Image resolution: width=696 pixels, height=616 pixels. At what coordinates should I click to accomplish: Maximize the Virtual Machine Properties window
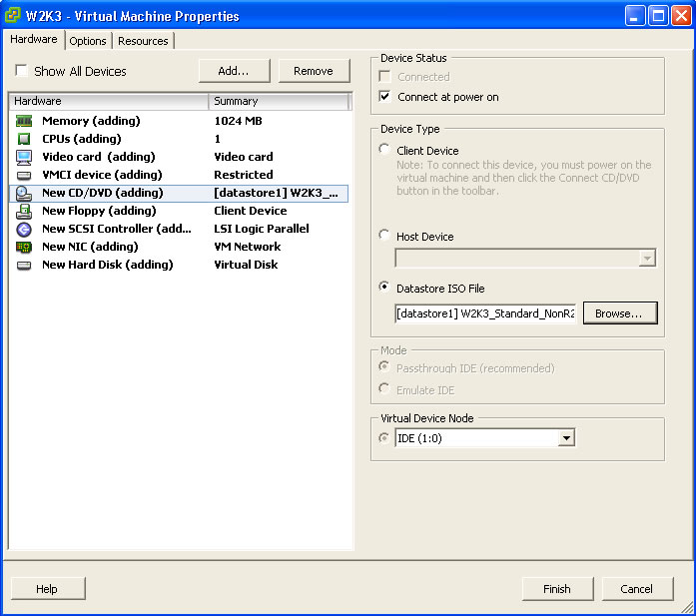pos(658,16)
